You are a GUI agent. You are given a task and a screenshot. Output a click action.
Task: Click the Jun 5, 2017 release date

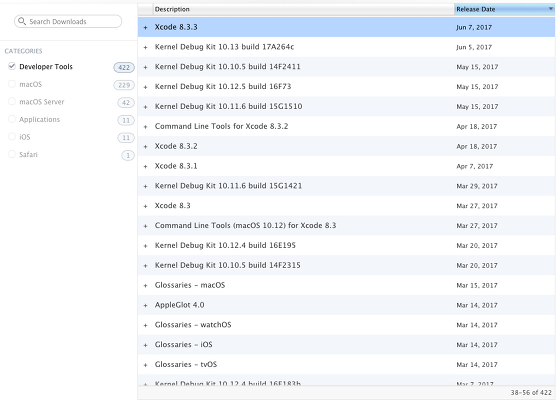[x=474, y=47]
